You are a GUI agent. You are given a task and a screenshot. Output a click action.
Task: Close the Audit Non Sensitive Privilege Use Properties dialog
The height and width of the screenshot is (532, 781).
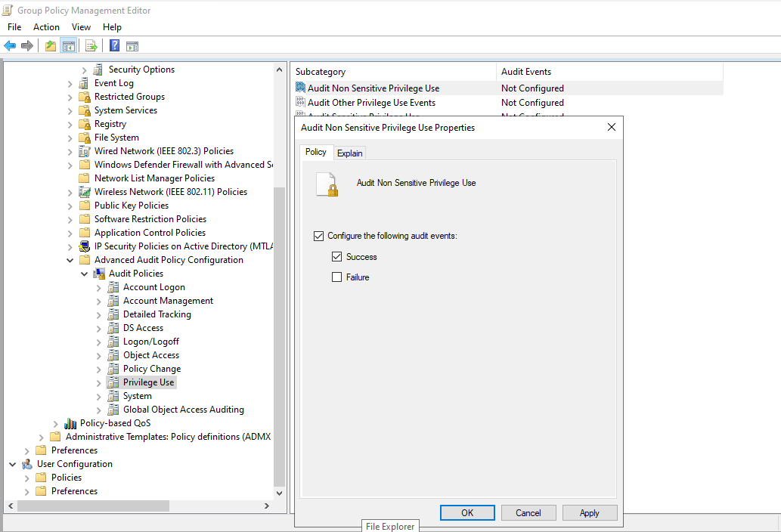pyautogui.click(x=612, y=128)
